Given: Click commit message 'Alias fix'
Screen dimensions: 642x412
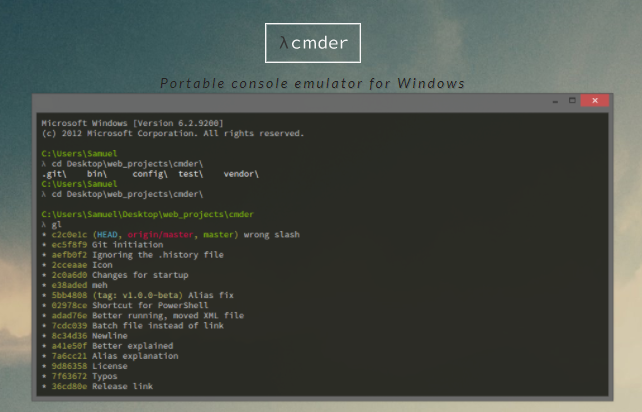Looking at the screenshot, I should click(211, 295).
